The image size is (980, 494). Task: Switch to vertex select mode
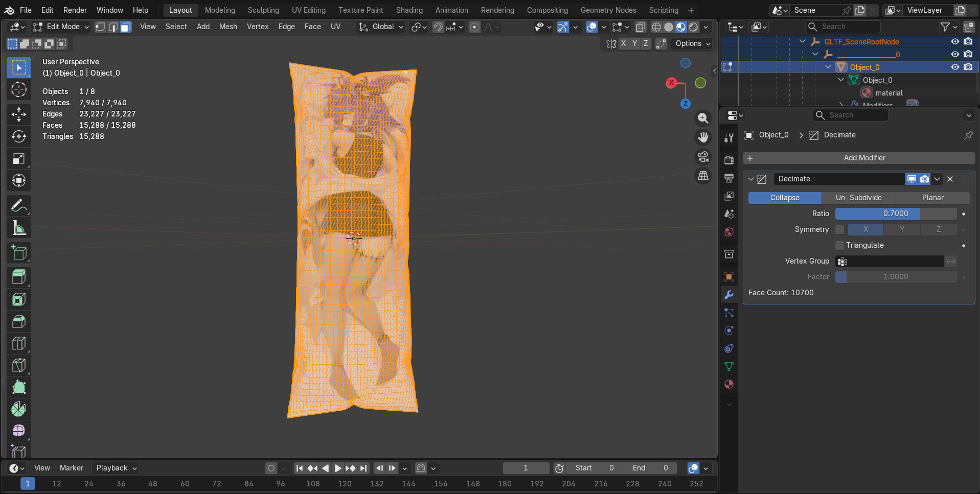[x=101, y=27]
